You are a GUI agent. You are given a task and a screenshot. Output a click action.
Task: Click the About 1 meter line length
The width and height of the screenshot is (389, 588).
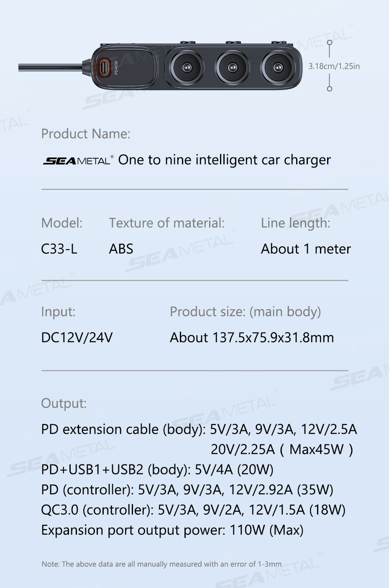click(306, 249)
